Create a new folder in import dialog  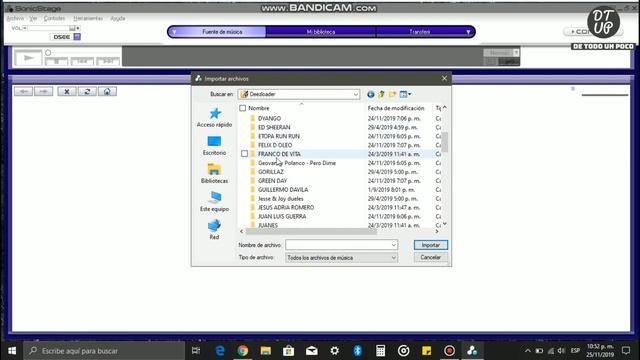point(392,94)
